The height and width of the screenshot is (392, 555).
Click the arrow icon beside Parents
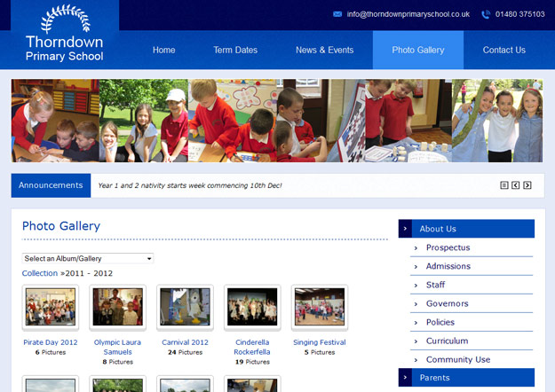[405, 378]
